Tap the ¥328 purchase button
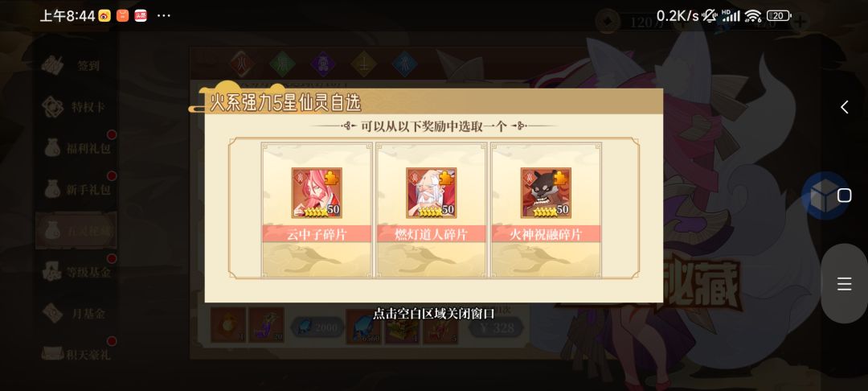The width and height of the screenshot is (868, 391). point(497,327)
